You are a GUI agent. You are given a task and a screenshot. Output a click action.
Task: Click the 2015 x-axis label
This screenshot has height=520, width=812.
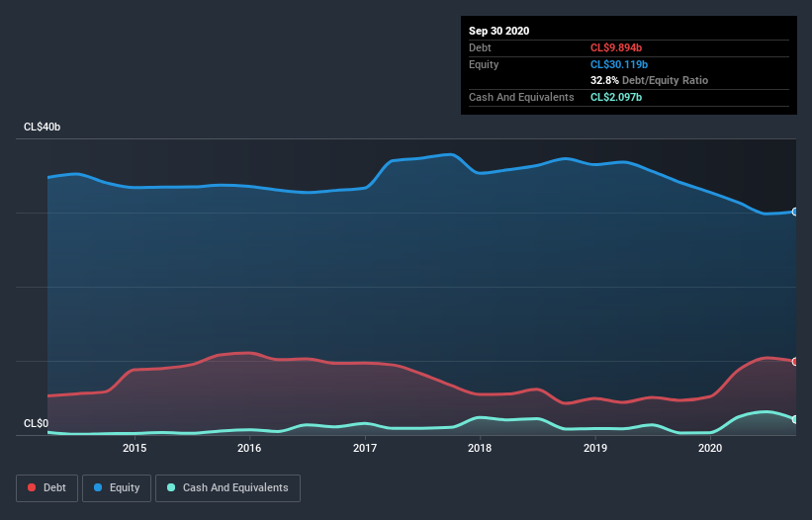pyautogui.click(x=135, y=448)
